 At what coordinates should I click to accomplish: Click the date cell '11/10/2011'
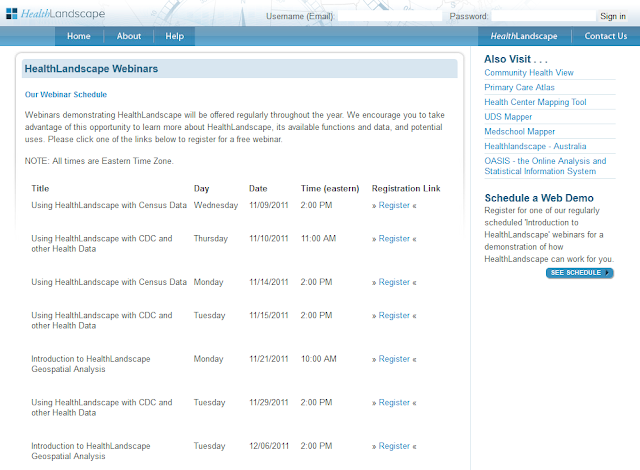coord(269,239)
